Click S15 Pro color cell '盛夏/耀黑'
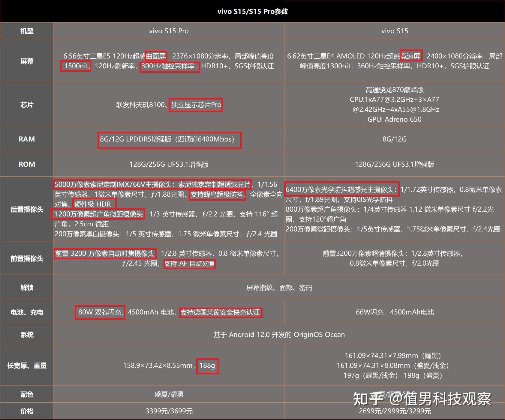505x420 pixels. coord(169,394)
